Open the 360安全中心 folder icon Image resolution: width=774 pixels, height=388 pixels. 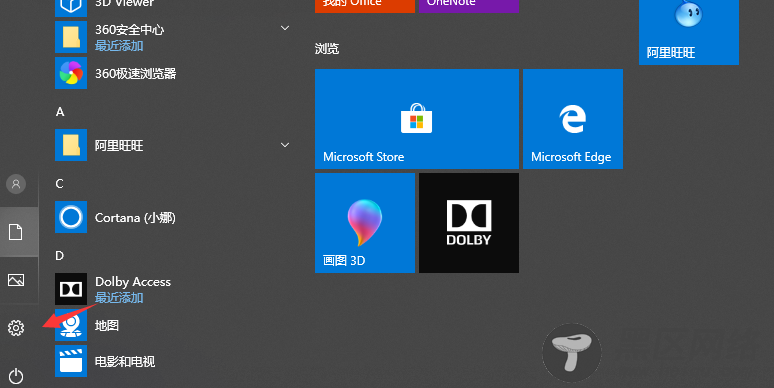71,37
